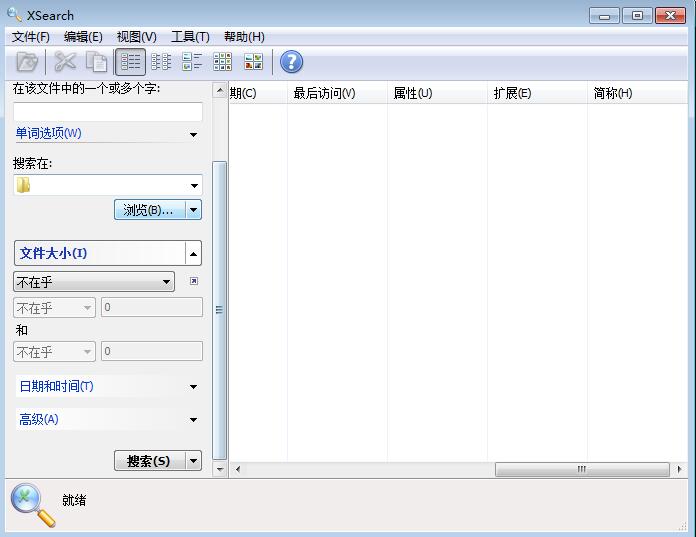
Task: Open help with the question mark icon
Action: click(292, 62)
